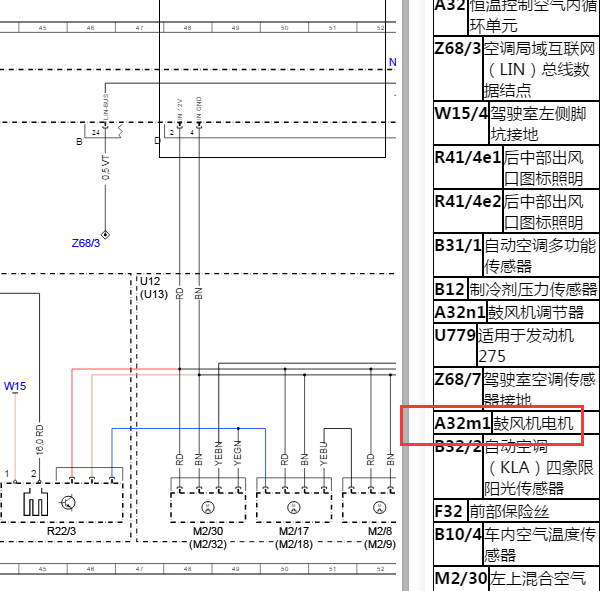
Task: Click the LIN GND pin label
Action: [x=199, y=109]
